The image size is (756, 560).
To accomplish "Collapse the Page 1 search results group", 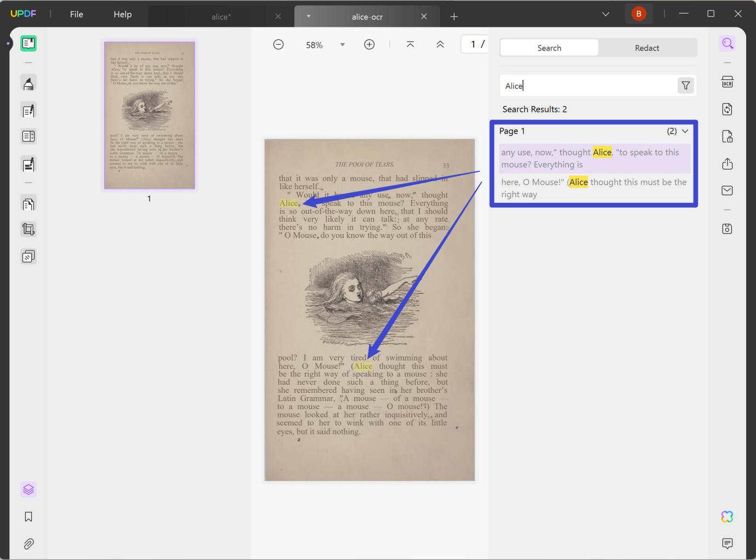I will pyautogui.click(x=685, y=131).
